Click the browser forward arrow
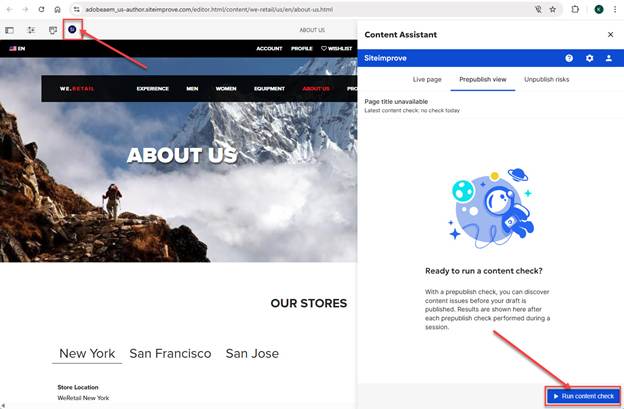 (25, 9)
